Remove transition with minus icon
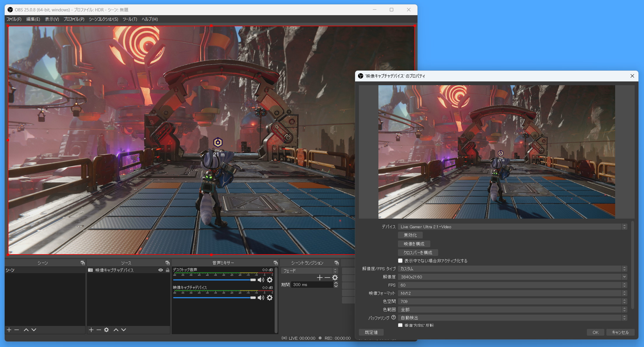Viewport: 644px width, 347px height. [327, 278]
